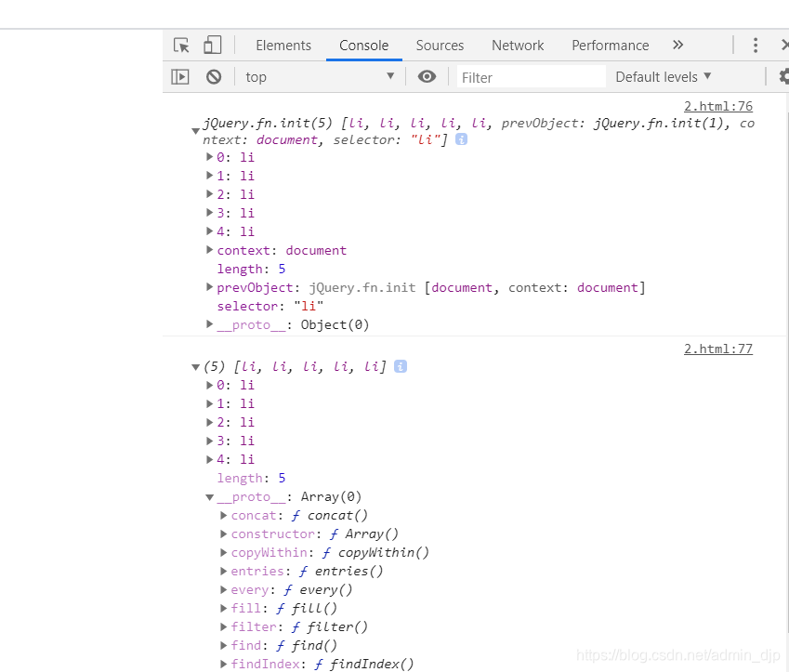Expand the copyWithin function entry

tap(223, 552)
